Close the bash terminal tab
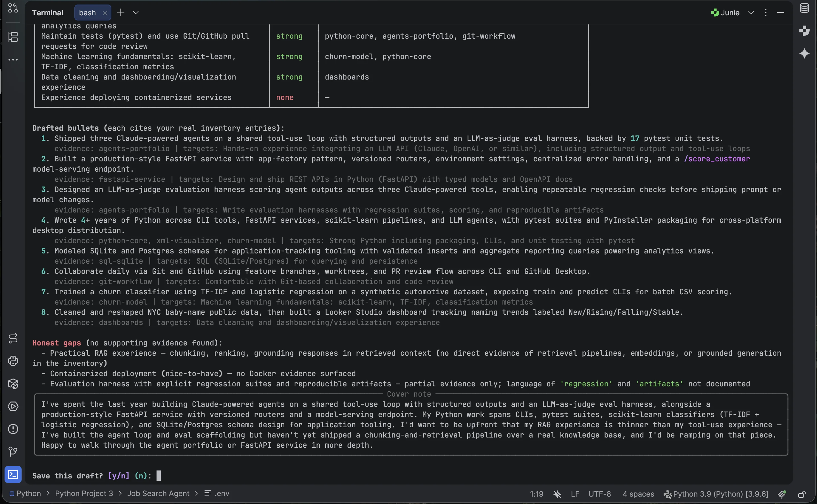 tap(105, 13)
